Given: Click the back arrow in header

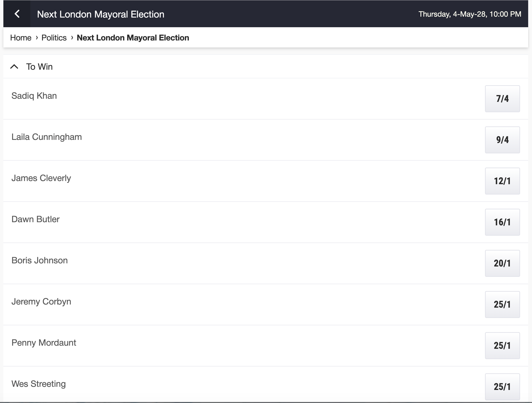Looking at the screenshot, I should pyautogui.click(x=17, y=14).
